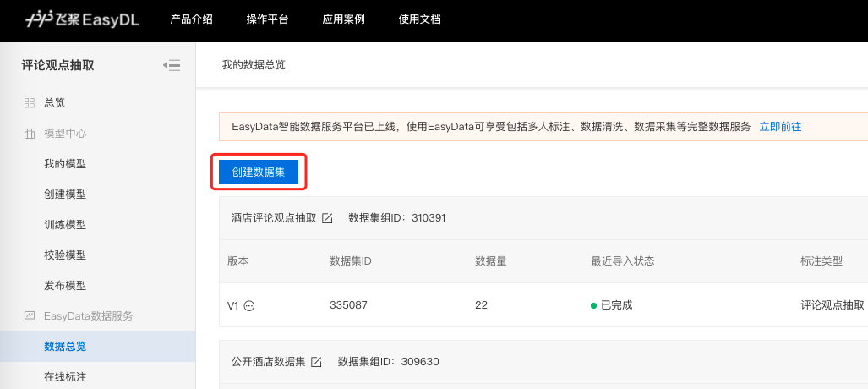Viewport: 868px width, 389px height.
Task: Click the 评论观点抽取 annotation type cell
Action: tap(832, 305)
